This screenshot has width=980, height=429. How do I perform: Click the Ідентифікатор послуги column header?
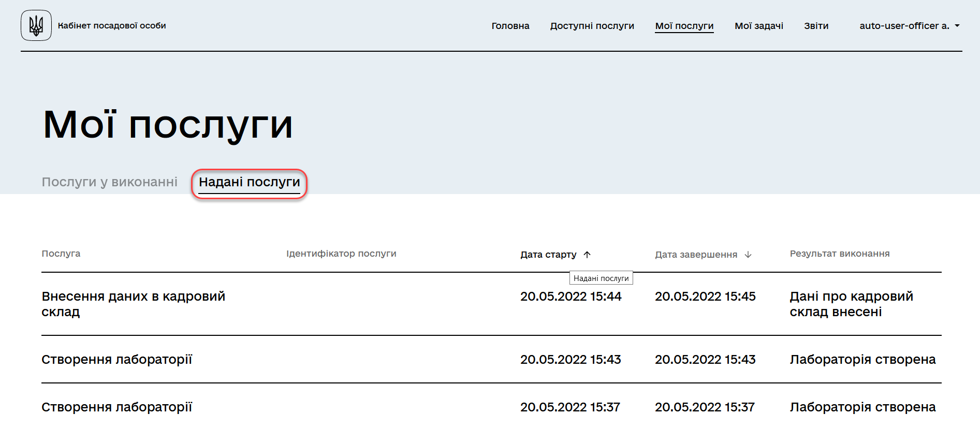pyautogui.click(x=342, y=254)
